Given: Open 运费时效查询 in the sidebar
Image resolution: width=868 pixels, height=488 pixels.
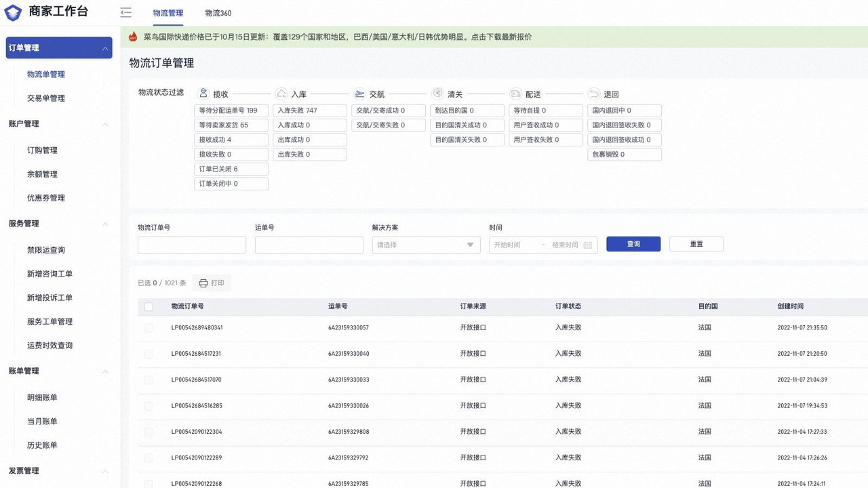Looking at the screenshot, I should (50, 346).
